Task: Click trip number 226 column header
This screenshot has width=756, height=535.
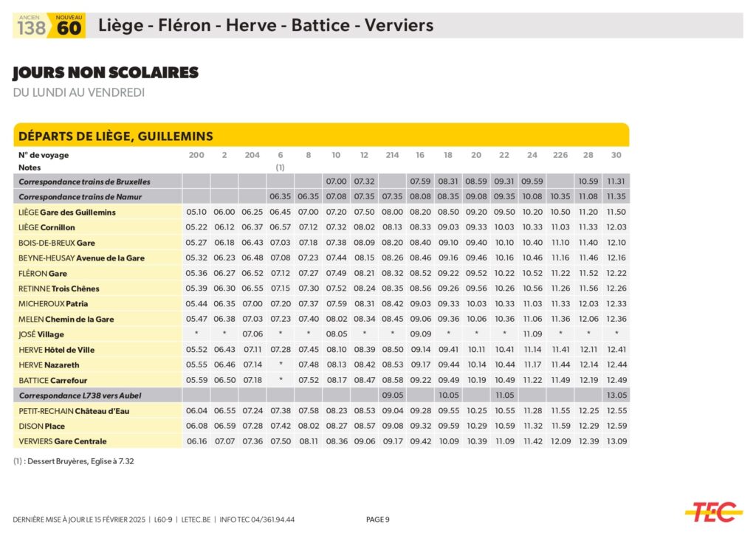Action: pyautogui.click(x=560, y=156)
